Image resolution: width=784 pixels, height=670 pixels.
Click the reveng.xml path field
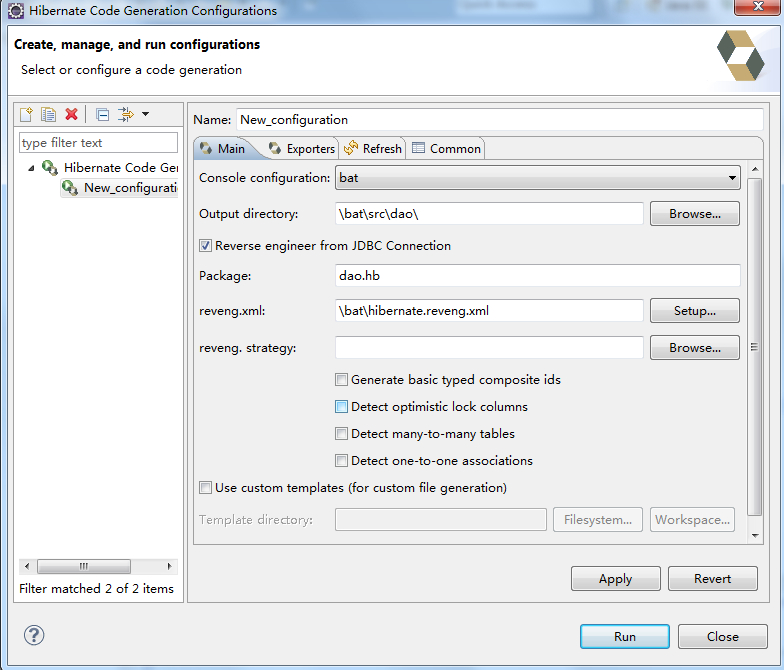click(x=489, y=310)
